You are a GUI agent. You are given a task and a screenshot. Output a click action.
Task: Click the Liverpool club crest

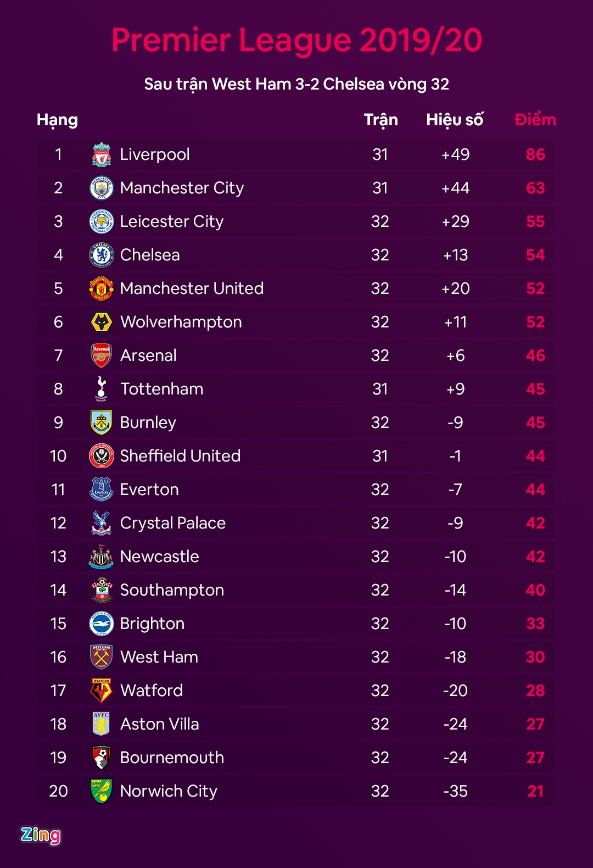(x=102, y=154)
